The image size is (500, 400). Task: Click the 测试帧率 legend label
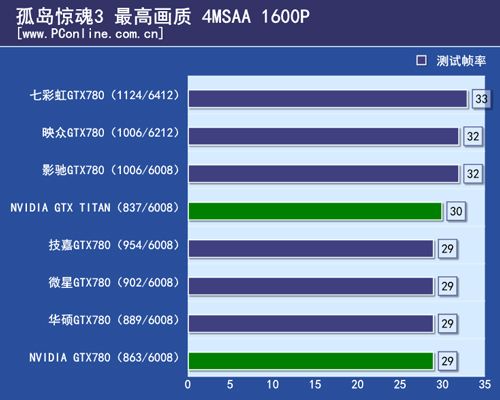click(x=461, y=61)
